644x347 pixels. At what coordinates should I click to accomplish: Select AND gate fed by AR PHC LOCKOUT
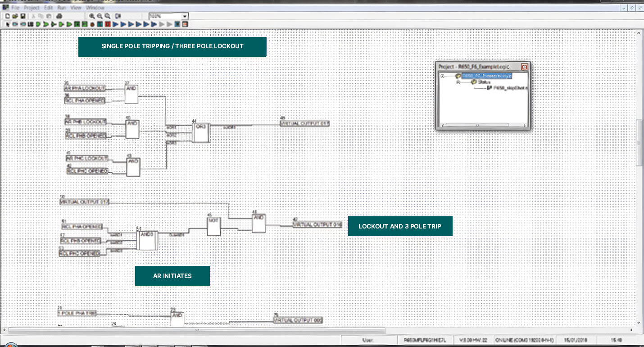(x=133, y=167)
